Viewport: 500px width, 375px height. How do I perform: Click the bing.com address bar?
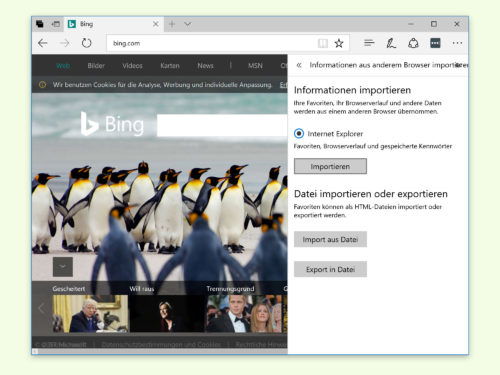pos(213,43)
